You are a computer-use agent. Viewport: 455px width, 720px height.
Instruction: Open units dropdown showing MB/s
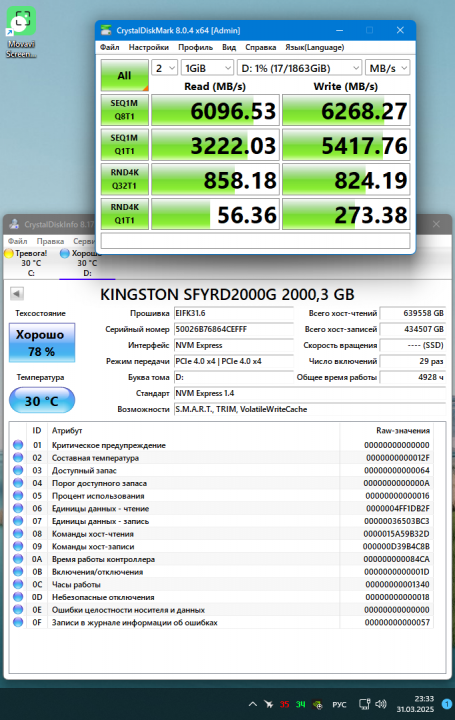pos(387,68)
